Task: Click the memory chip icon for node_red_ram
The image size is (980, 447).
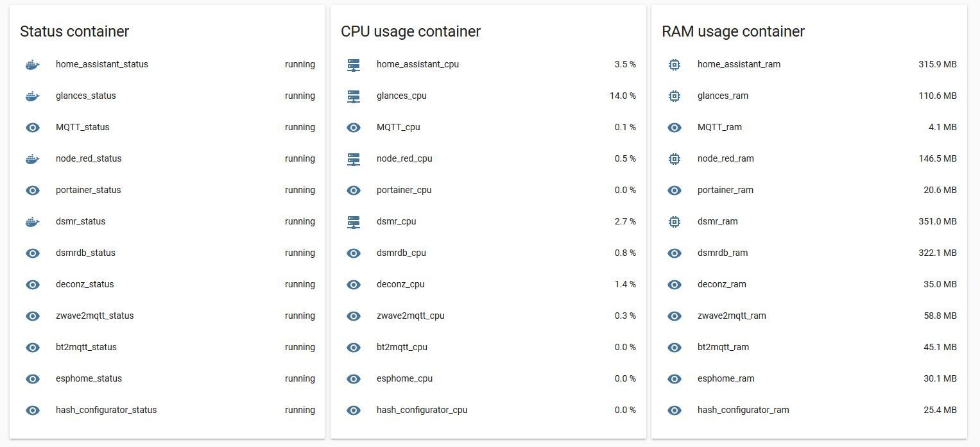Action: tap(675, 159)
